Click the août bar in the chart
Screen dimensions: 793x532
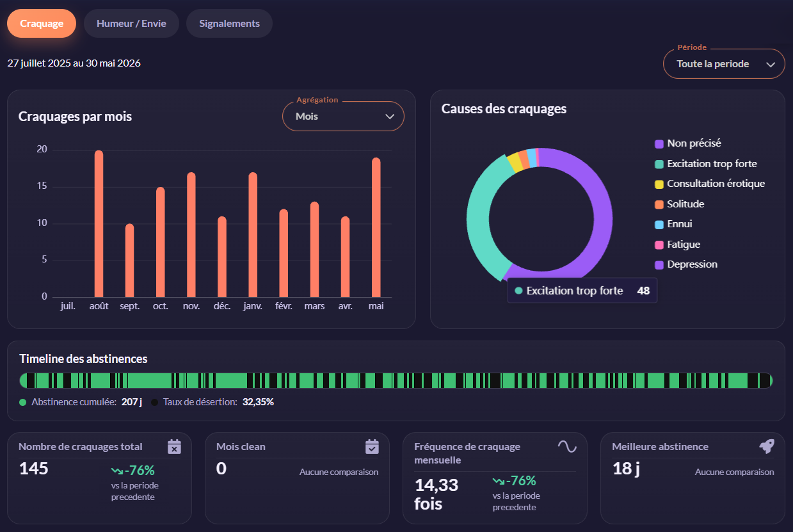[99, 223]
